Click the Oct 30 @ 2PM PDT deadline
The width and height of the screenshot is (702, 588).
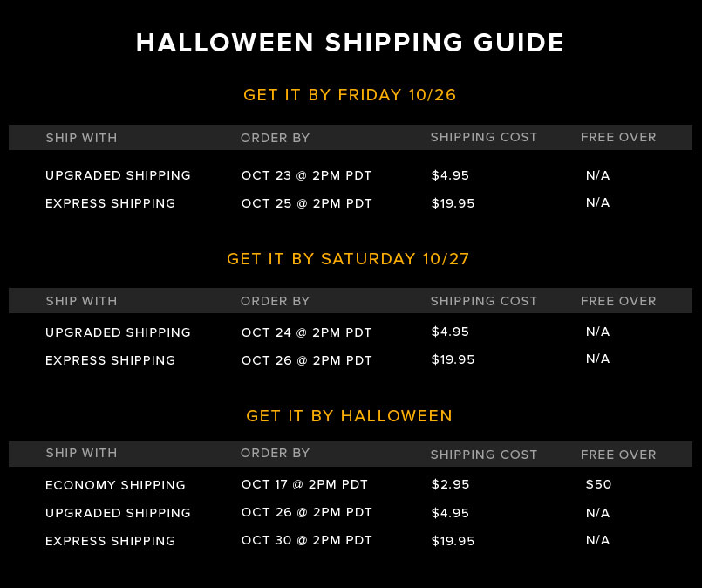pos(306,540)
